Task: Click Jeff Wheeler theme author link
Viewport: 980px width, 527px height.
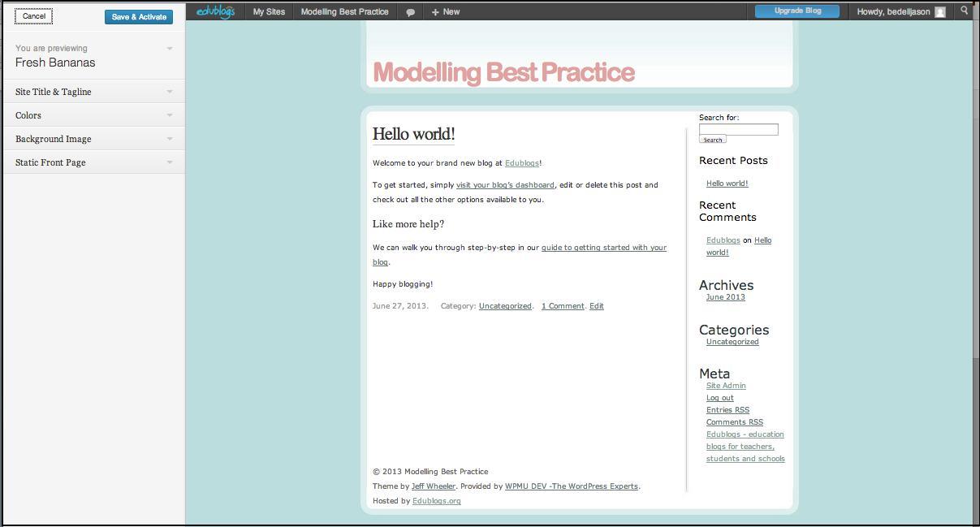Action: coord(434,486)
